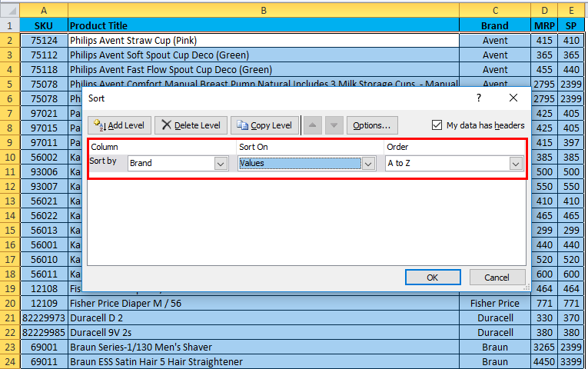Viewport: 588px width, 369px height.
Task: Select cell Braun Series-1/130 Men's Shaver
Action: pyautogui.click(x=264, y=347)
